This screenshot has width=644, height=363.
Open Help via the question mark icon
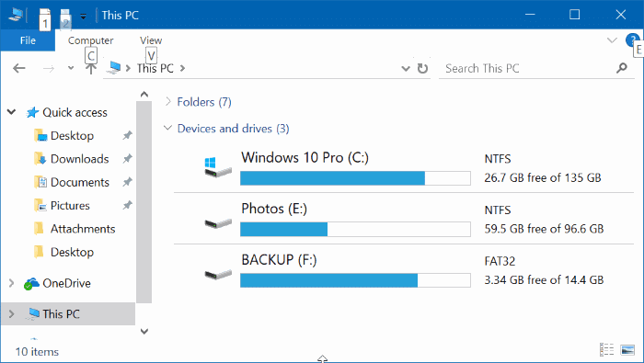tap(632, 40)
